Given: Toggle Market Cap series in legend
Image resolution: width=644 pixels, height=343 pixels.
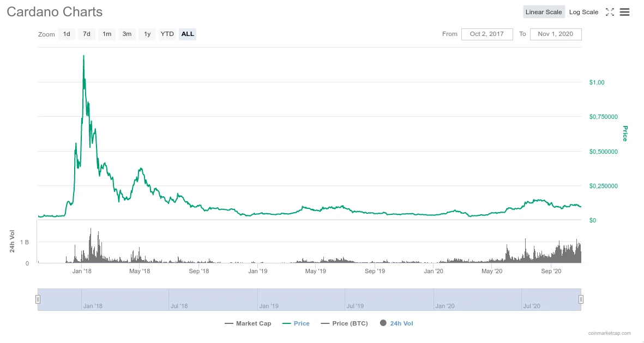Looking at the screenshot, I should (248, 323).
